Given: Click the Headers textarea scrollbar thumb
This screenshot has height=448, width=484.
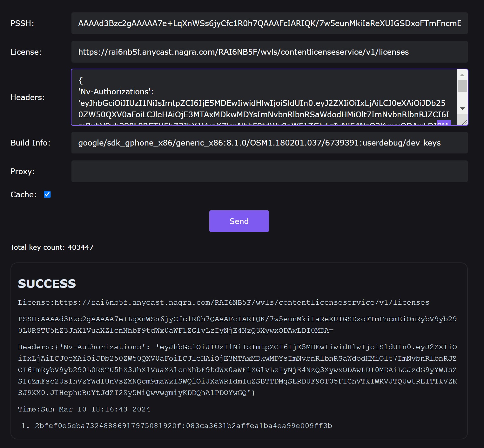Looking at the screenshot, I should (462, 86).
